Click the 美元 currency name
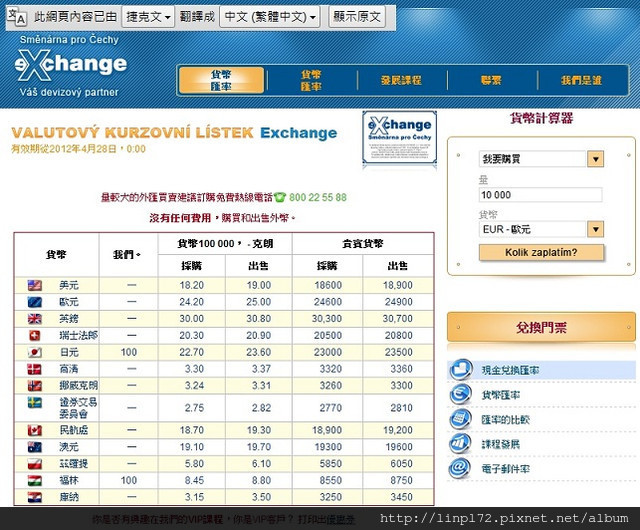 (69, 285)
